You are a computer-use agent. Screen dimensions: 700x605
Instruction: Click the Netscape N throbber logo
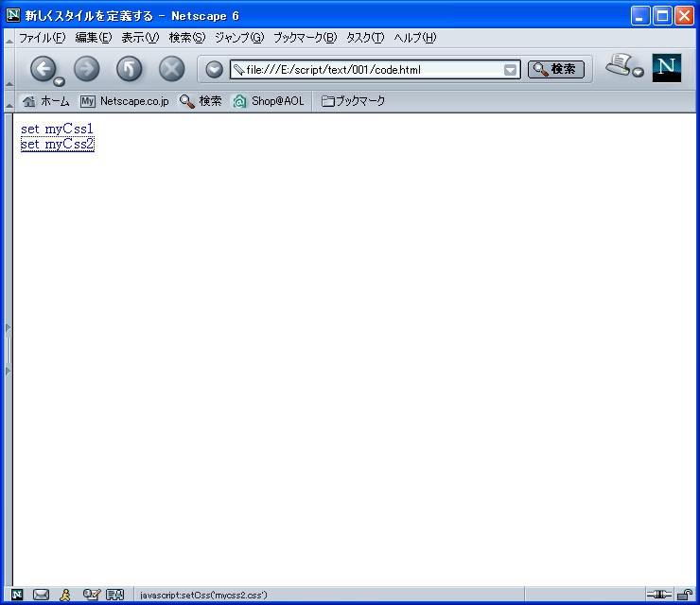(667, 68)
